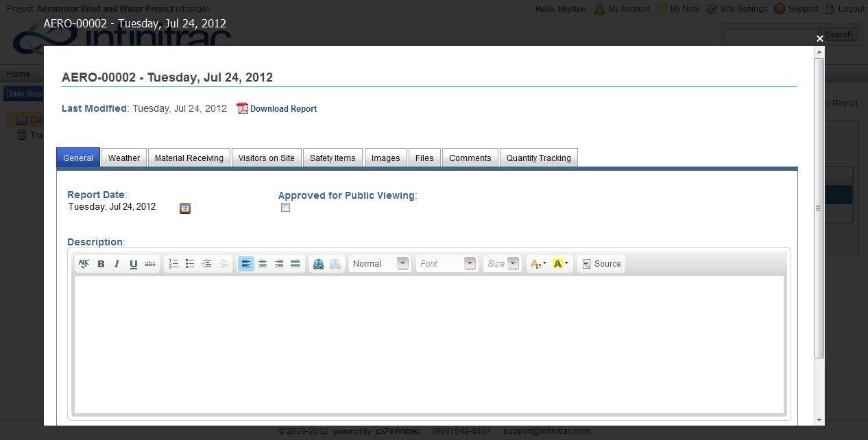The width and height of the screenshot is (868, 440).
Task: Open the Normal paragraph format dropdown
Action: [x=380, y=264]
